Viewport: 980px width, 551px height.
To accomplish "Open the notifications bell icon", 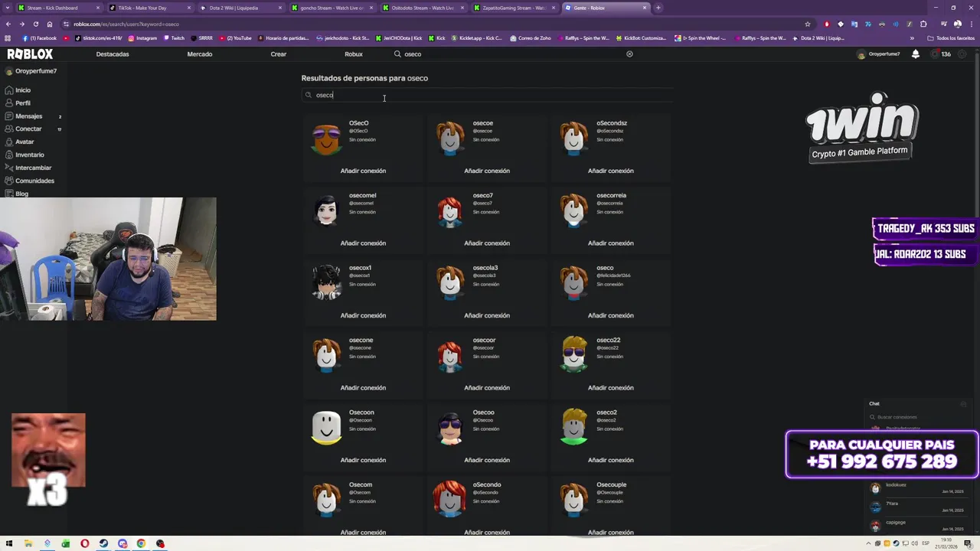I will [x=915, y=54].
